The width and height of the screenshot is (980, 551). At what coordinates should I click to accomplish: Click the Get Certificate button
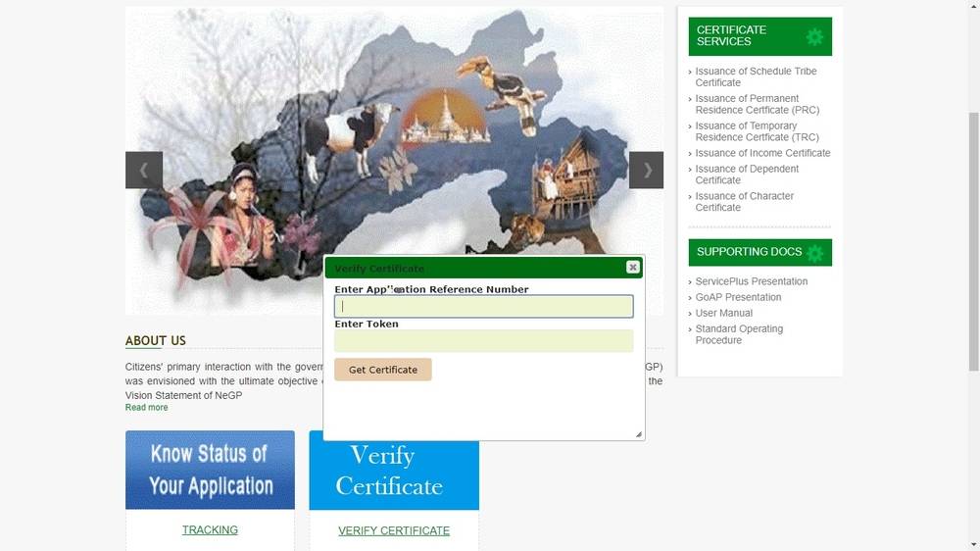pos(382,370)
